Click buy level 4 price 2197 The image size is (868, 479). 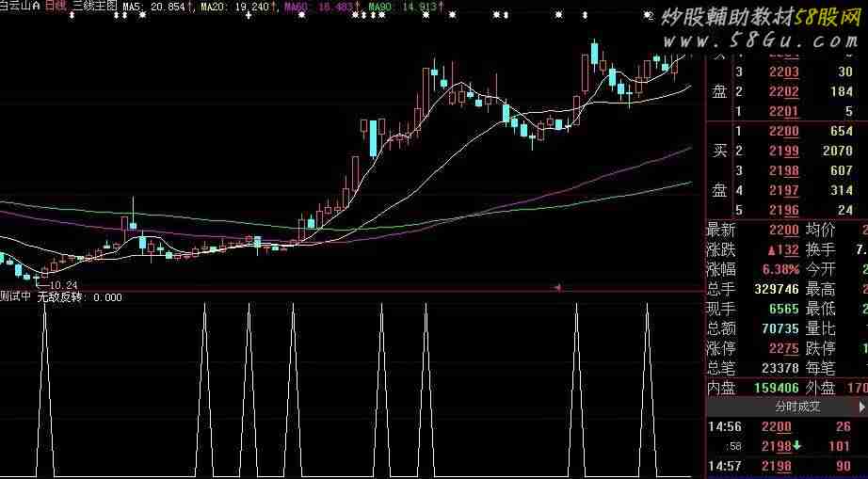(784, 190)
